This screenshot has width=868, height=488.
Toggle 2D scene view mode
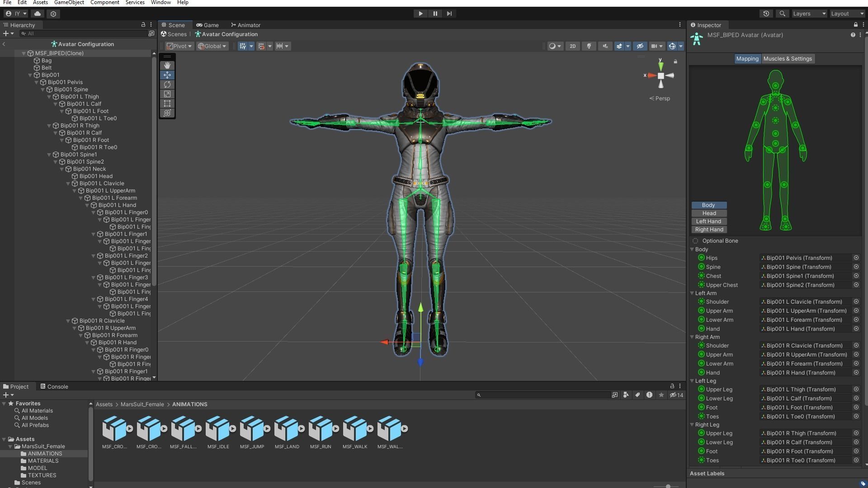click(573, 46)
